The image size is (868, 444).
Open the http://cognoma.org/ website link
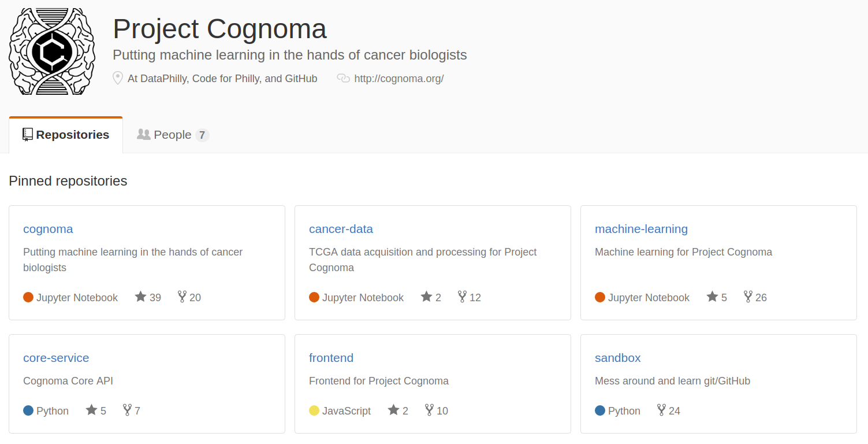click(398, 79)
